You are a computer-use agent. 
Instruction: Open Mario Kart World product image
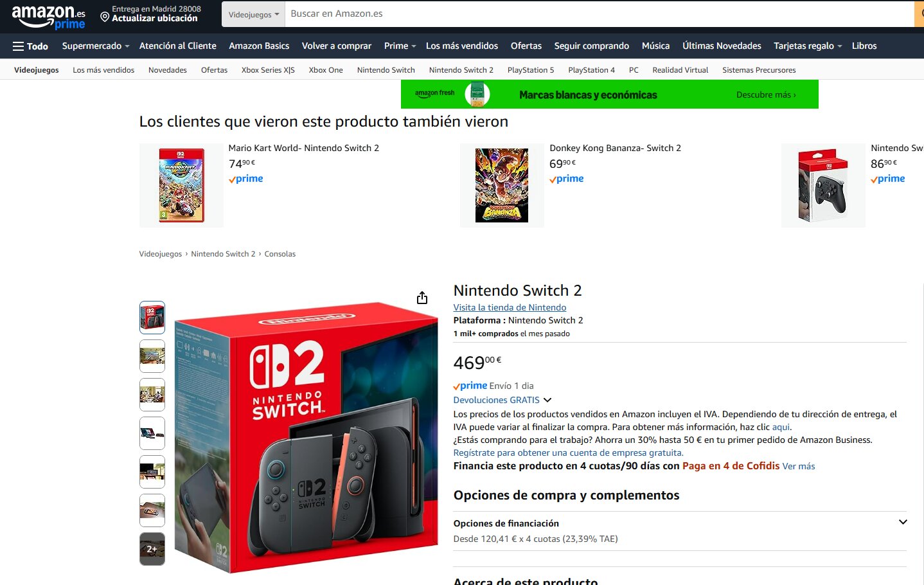181,185
